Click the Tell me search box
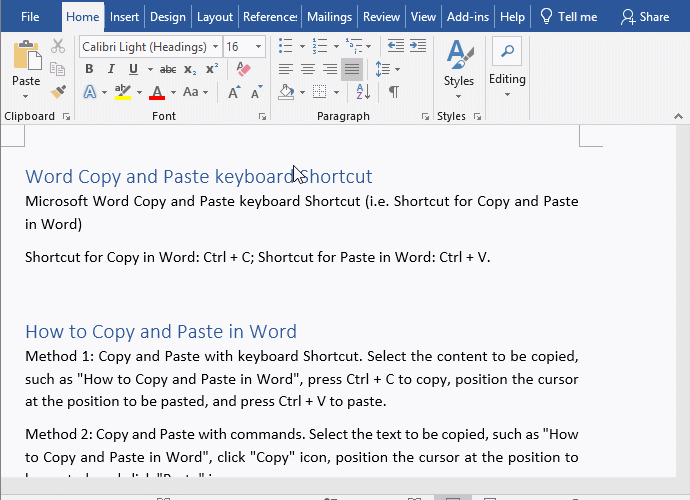 pyautogui.click(x=569, y=17)
